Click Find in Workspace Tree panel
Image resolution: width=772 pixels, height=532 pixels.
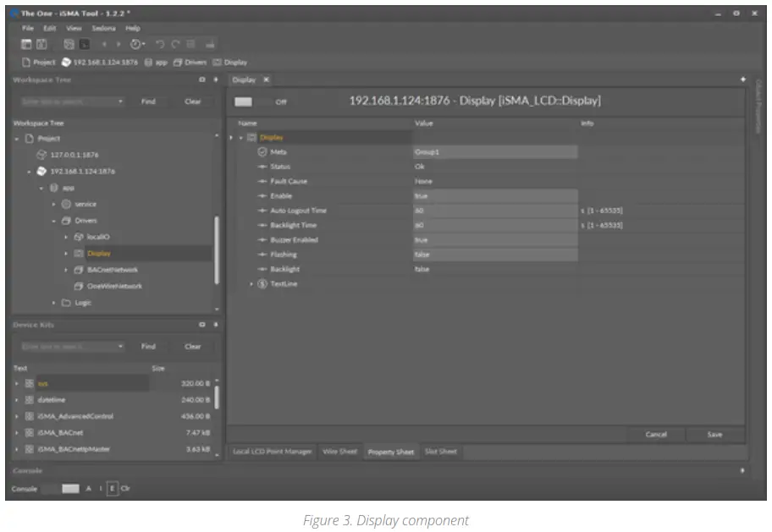[x=148, y=101]
